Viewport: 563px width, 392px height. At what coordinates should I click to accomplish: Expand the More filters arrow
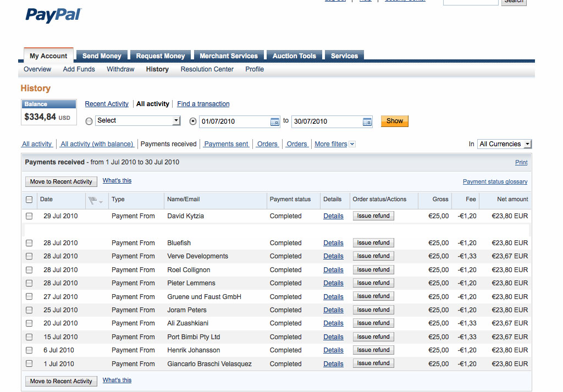click(352, 144)
